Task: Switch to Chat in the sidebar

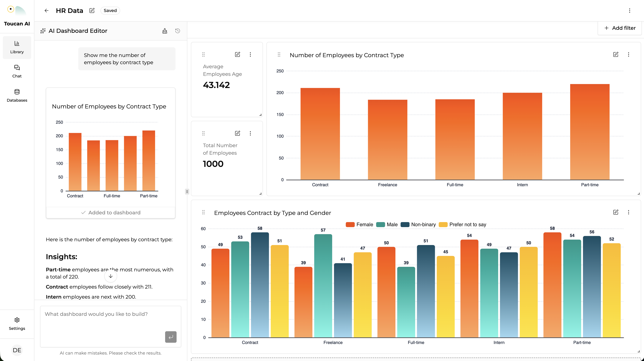Action: click(16, 71)
